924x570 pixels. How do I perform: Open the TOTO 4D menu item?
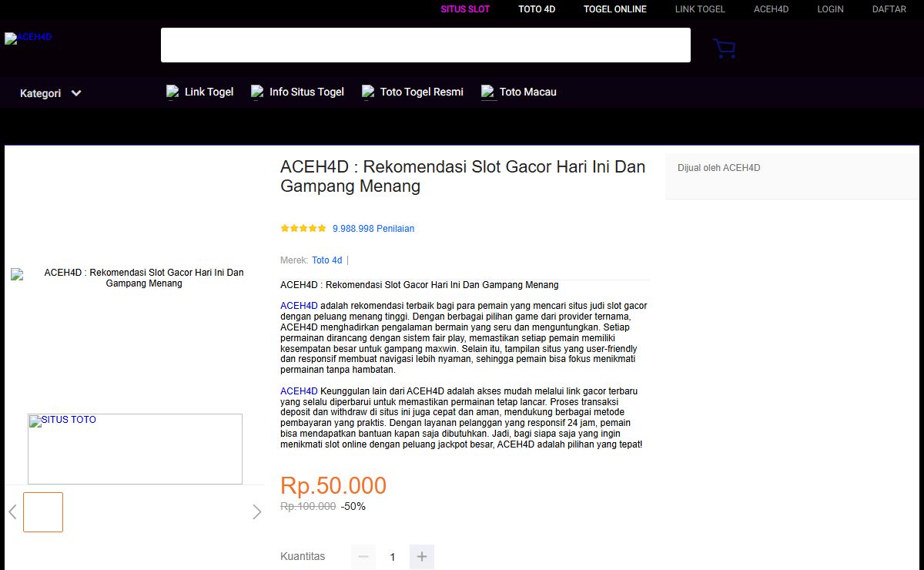(537, 9)
